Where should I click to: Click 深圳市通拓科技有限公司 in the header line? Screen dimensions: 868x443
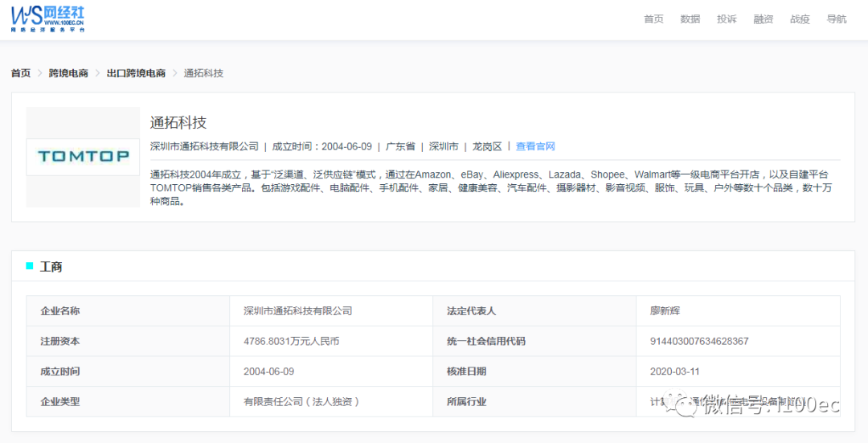[x=204, y=146]
